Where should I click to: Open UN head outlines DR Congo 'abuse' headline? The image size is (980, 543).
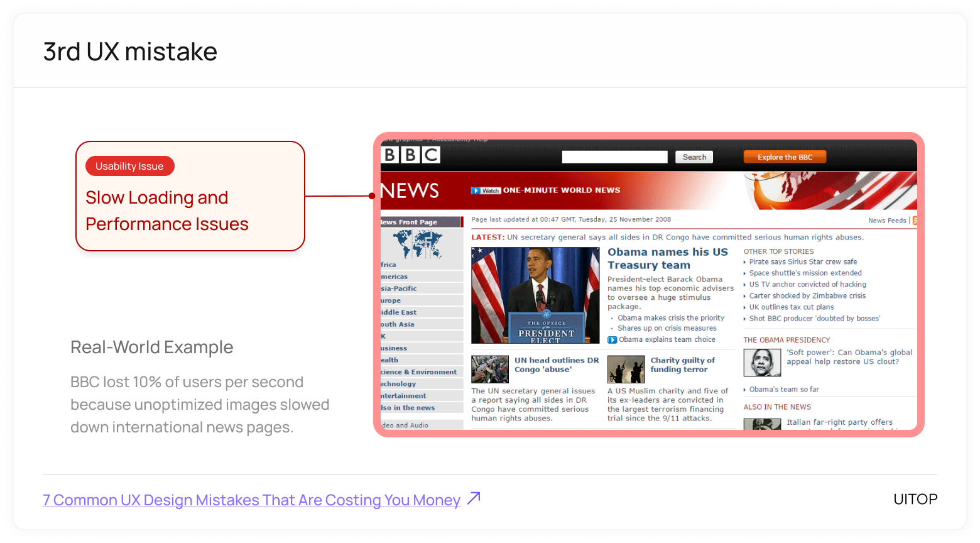click(557, 365)
